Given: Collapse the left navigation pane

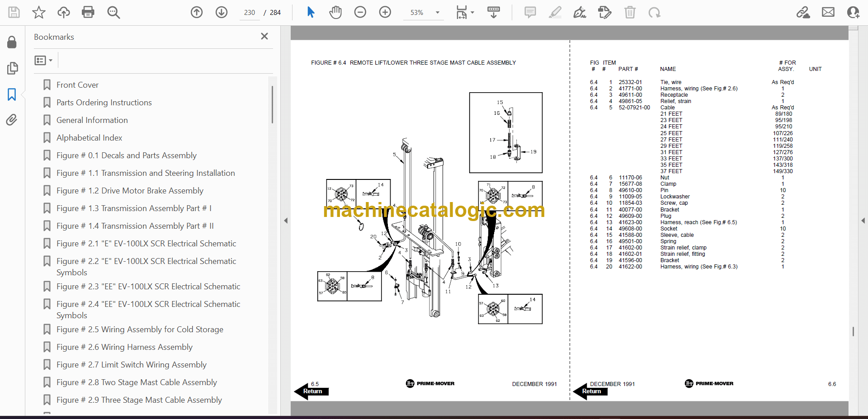Looking at the screenshot, I should 286,221.
